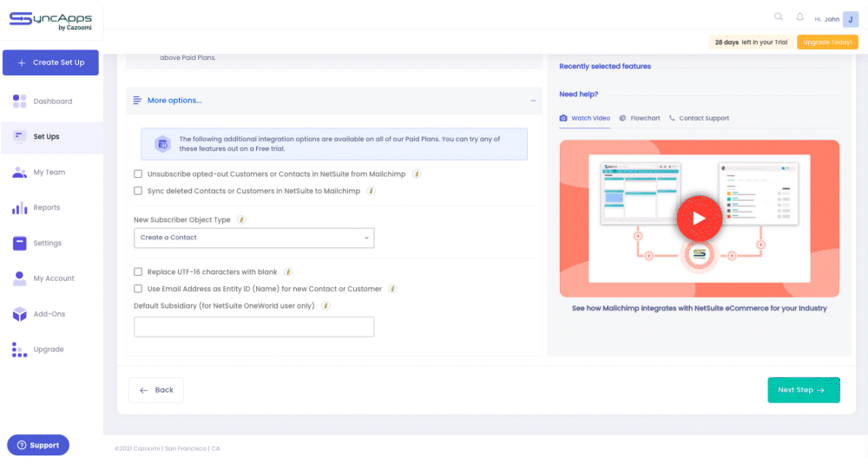Click the My Team sidebar icon
The height and width of the screenshot is (470, 868).
coord(19,172)
